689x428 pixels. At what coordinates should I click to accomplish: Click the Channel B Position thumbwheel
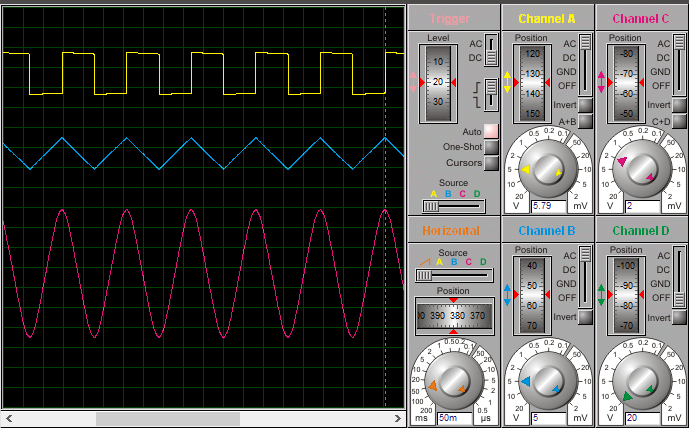point(532,294)
